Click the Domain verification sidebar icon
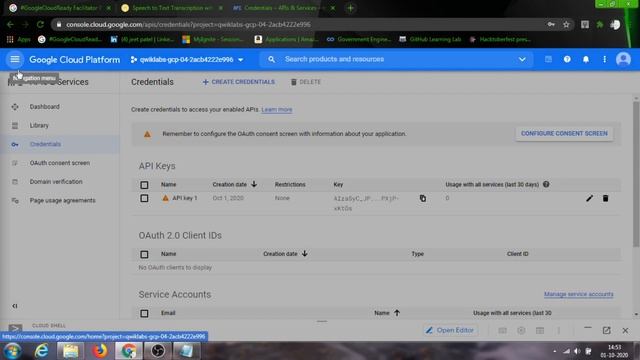Viewport: 640px width, 360px height. pos(15,182)
